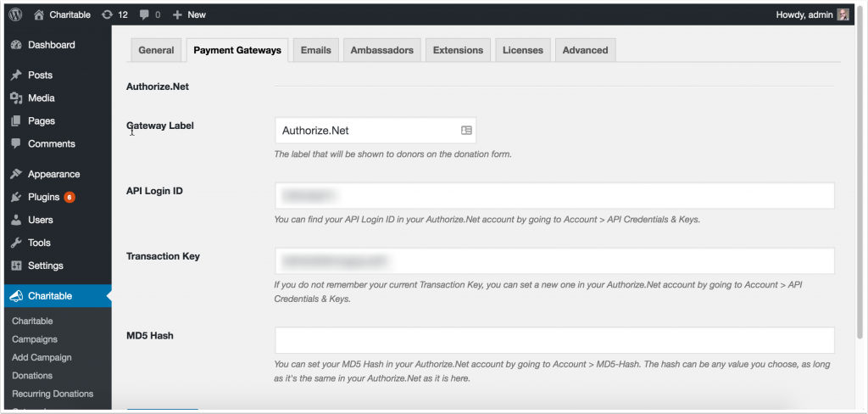This screenshot has width=868, height=414.
Task: Click the Transaction Key label
Action: (163, 256)
